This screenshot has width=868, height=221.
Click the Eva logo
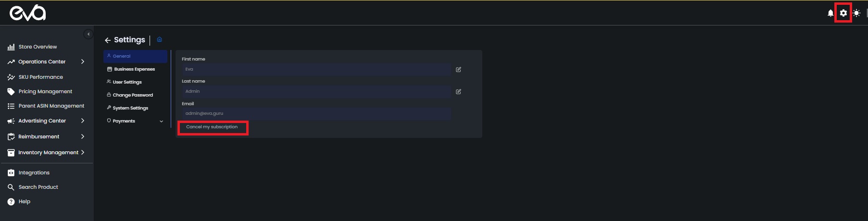(27, 13)
